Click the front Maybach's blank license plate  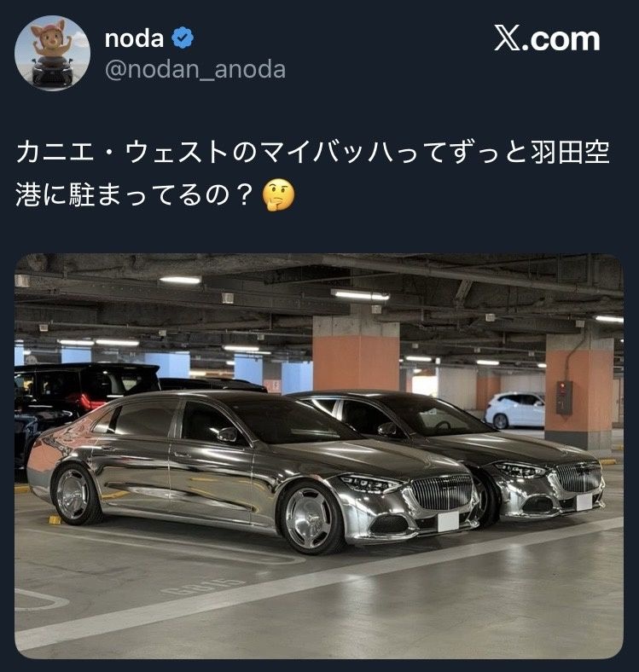[x=448, y=522]
